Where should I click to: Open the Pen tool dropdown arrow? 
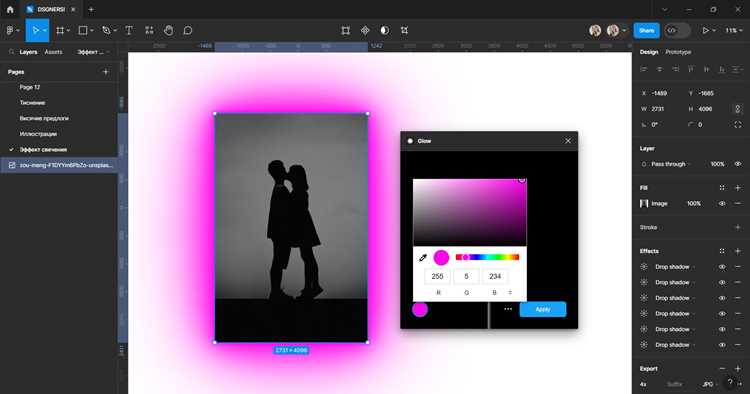[115, 31]
